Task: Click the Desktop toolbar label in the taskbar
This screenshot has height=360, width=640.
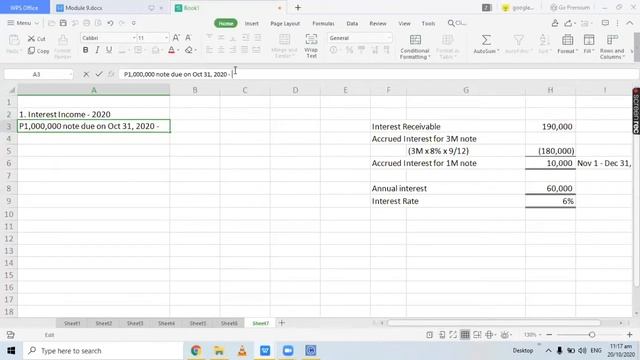Action: [x=523, y=351]
